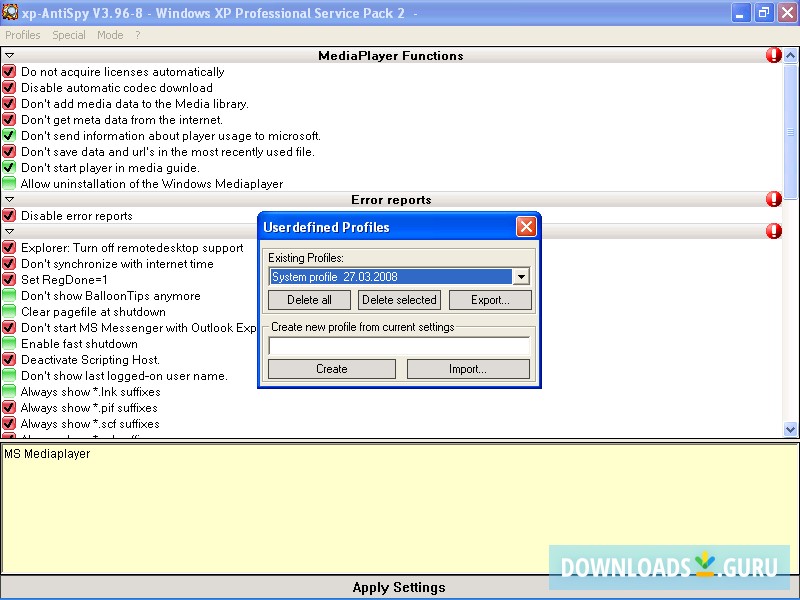Click the xp-AntiSpy icon in the title bar
The height and width of the screenshot is (600, 800).
click(10, 12)
